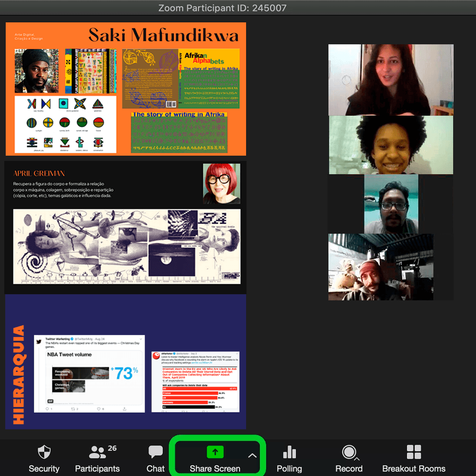Expand the Share Screen options chevron
This screenshot has height=476, width=476.
pos(252,456)
